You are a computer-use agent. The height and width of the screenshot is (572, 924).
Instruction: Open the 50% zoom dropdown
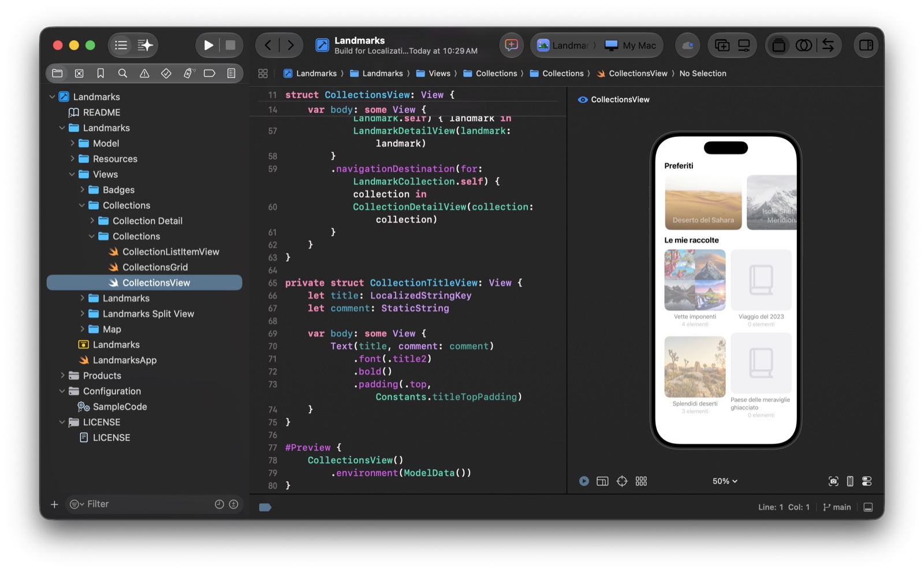725,481
